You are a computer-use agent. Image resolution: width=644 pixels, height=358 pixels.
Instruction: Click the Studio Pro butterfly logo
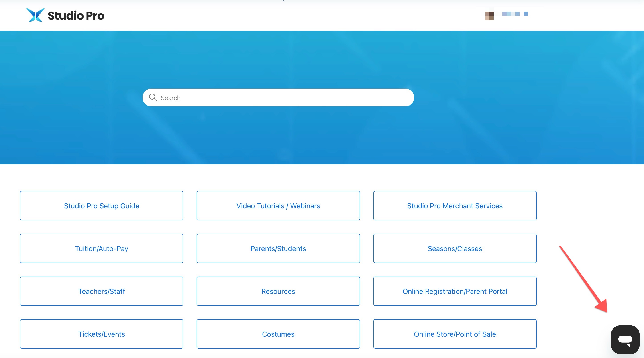(35, 15)
